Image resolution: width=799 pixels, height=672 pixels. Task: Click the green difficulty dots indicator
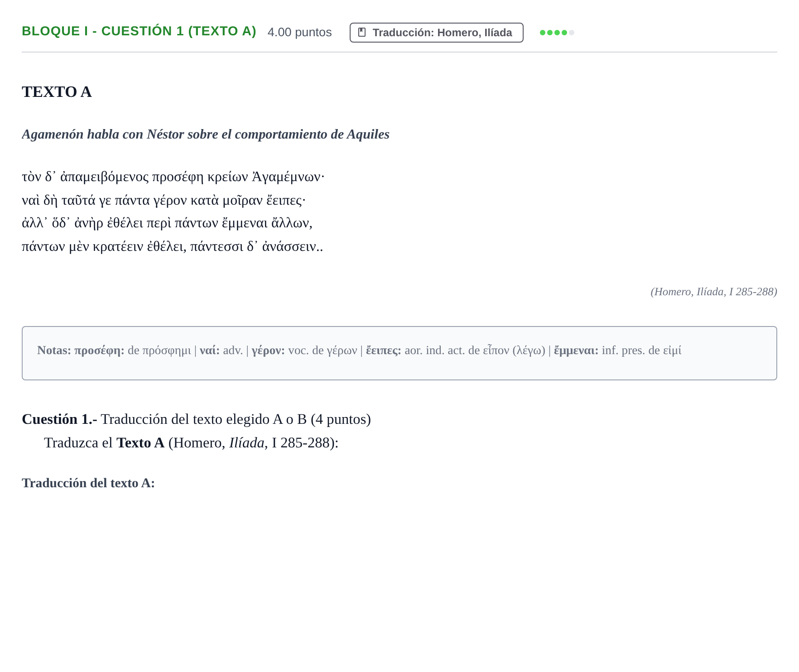tap(557, 33)
